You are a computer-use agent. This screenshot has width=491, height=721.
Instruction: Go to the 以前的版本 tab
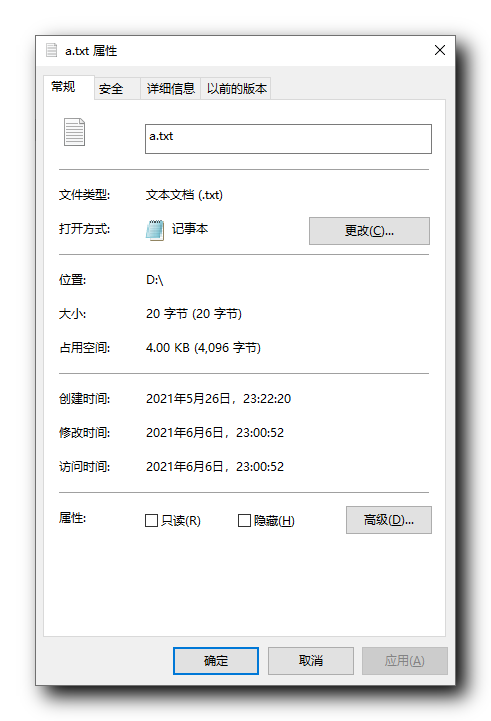236,89
